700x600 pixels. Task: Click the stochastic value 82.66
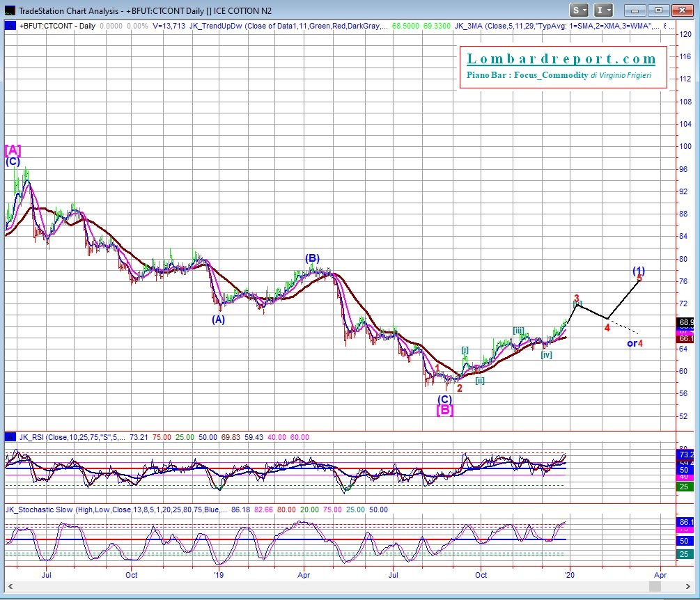click(x=263, y=510)
